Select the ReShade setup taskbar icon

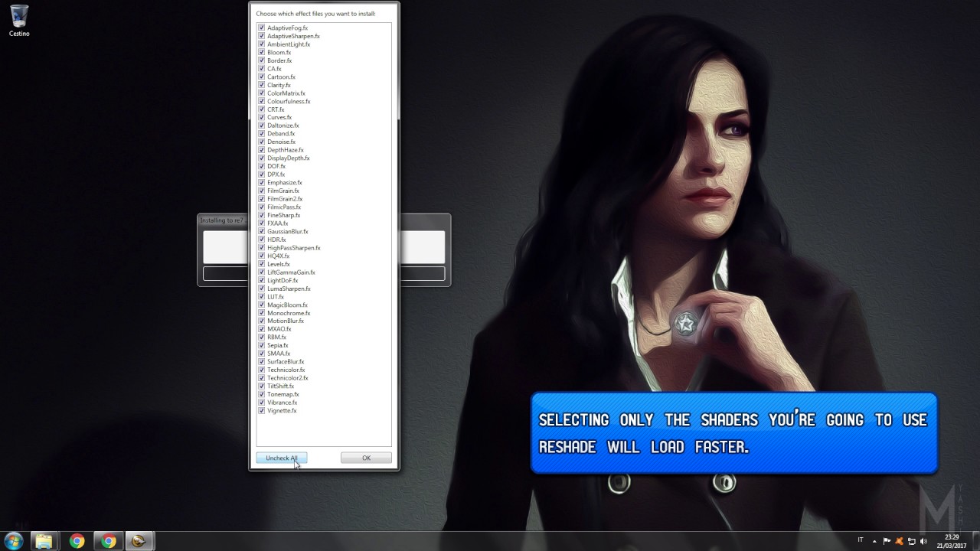pos(139,541)
